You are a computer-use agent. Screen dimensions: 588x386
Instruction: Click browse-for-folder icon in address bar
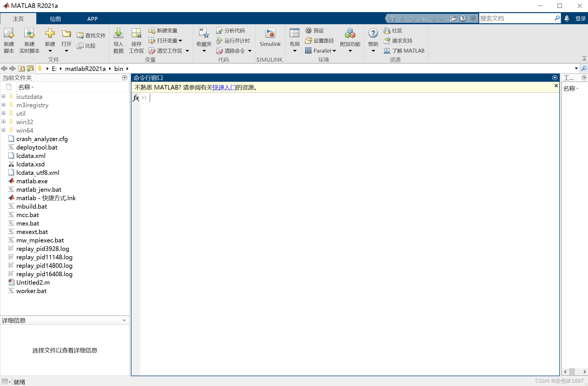click(x=30, y=69)
